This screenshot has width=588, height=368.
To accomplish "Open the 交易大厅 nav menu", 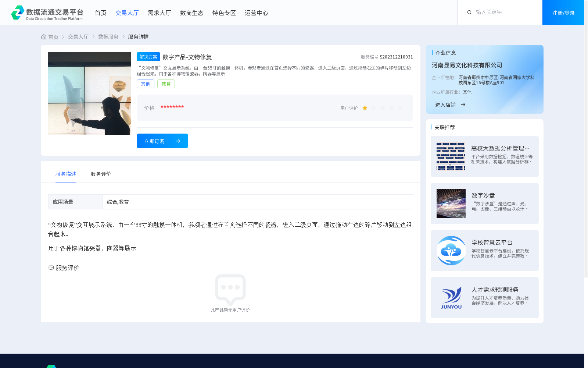I will pos(127,13).
